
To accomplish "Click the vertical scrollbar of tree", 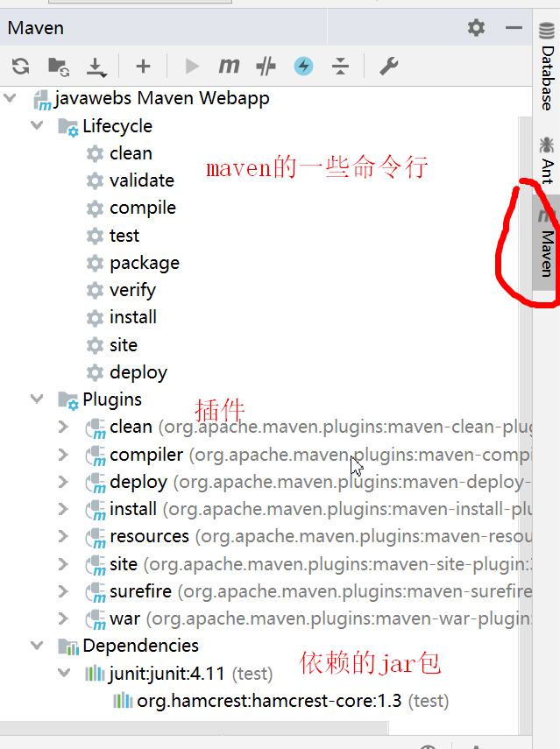I will 525,424.
